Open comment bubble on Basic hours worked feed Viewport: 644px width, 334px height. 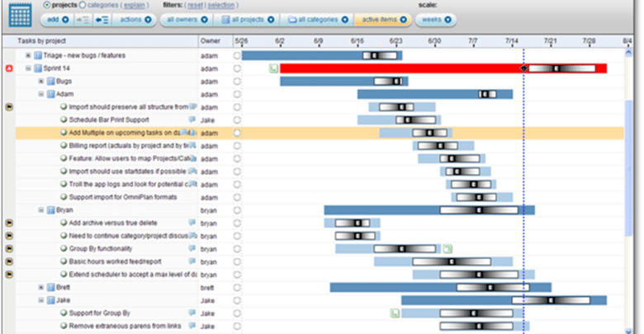pos(192,261)
